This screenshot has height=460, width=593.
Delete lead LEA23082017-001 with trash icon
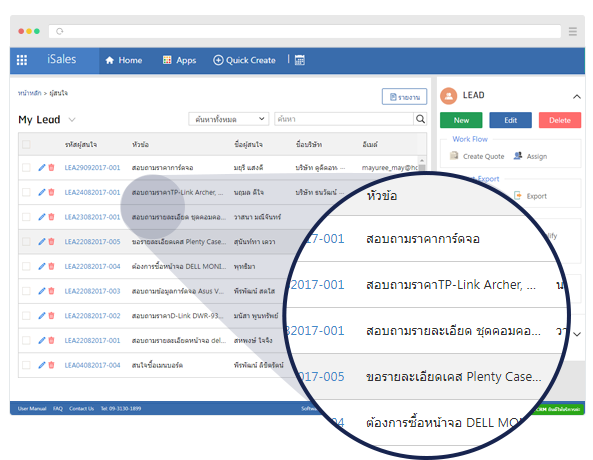tap(51, 217)
